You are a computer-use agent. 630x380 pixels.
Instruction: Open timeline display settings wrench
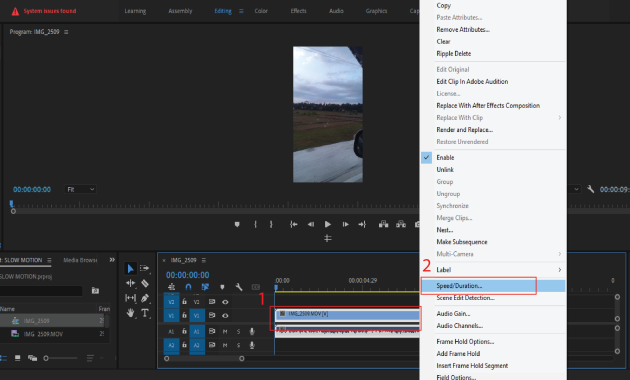click(x=239, y=287)
